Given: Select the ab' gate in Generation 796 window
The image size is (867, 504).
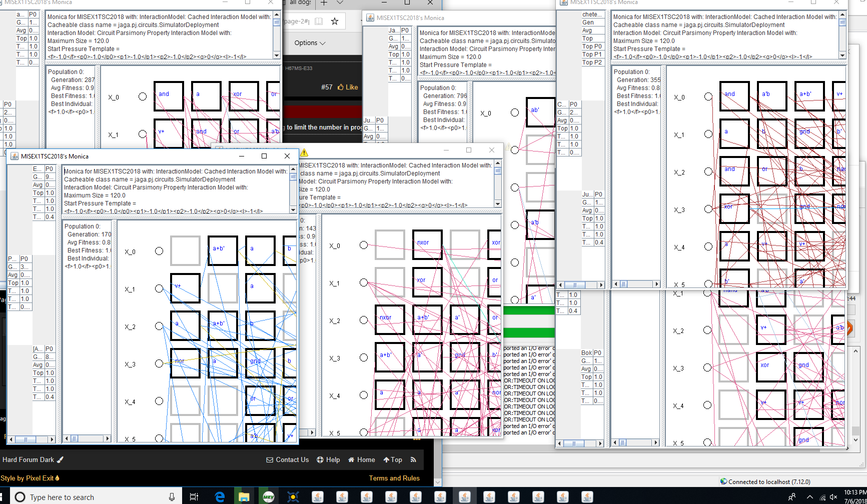Looking at the screenshot, I should [541, 112].
